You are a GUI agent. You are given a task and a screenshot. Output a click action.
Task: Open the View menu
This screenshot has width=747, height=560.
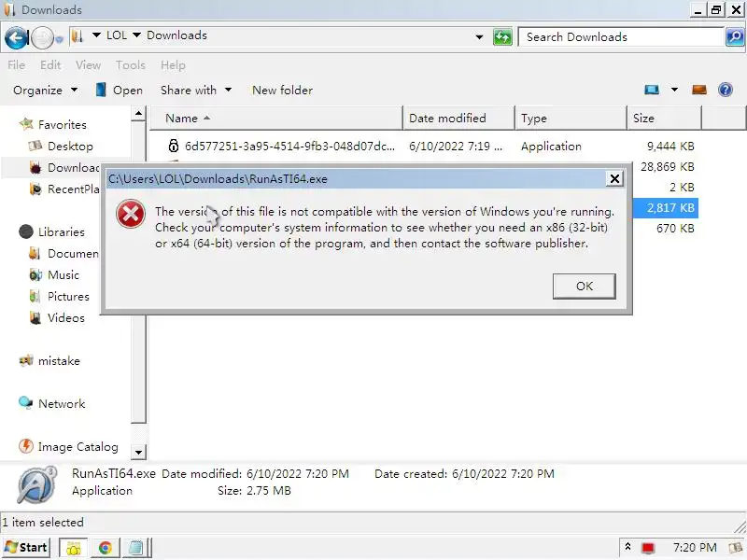click(x=88, y=64)
